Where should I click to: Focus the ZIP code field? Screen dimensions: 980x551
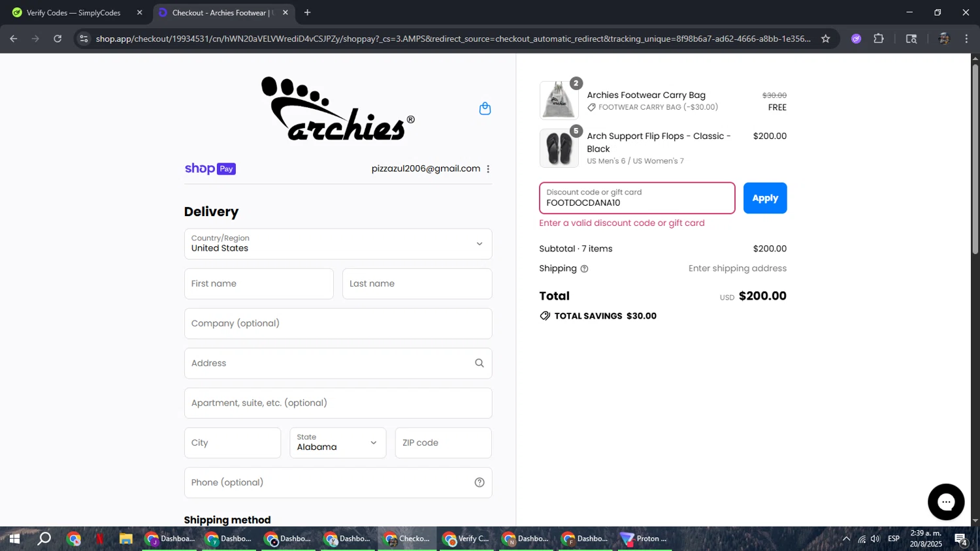coord(443,443)
